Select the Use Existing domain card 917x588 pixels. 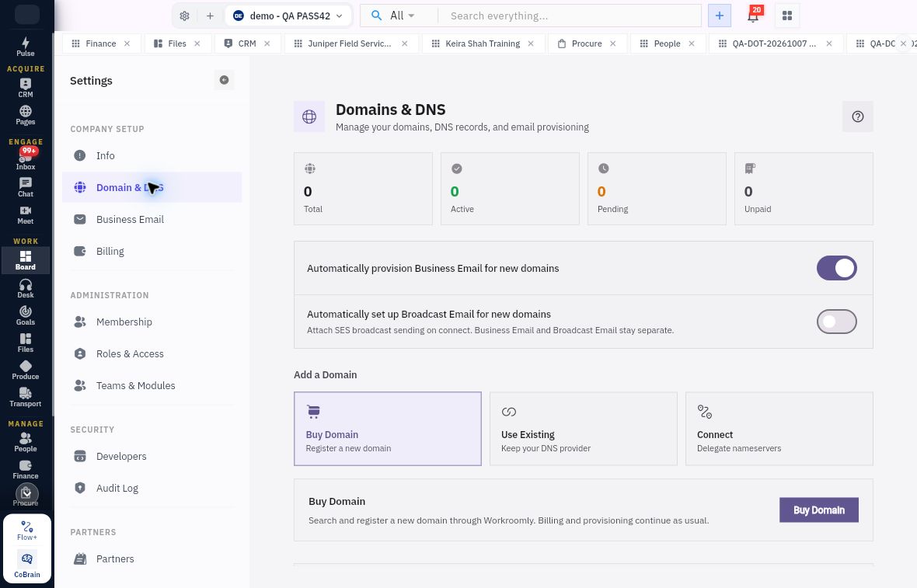click(x=583, y=429)
